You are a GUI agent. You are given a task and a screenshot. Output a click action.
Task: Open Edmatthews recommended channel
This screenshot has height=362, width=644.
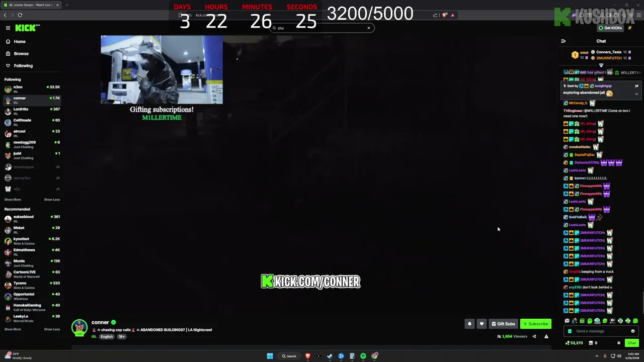32,251
